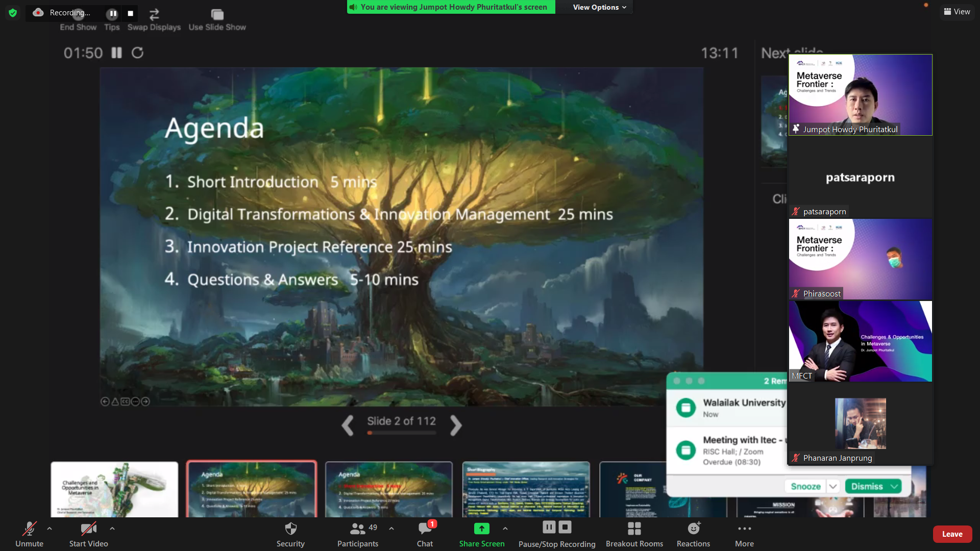Open Breakout Rooms
Image resolution: width=980 pixels, height=551 pixels.
(x=634, y=534)
